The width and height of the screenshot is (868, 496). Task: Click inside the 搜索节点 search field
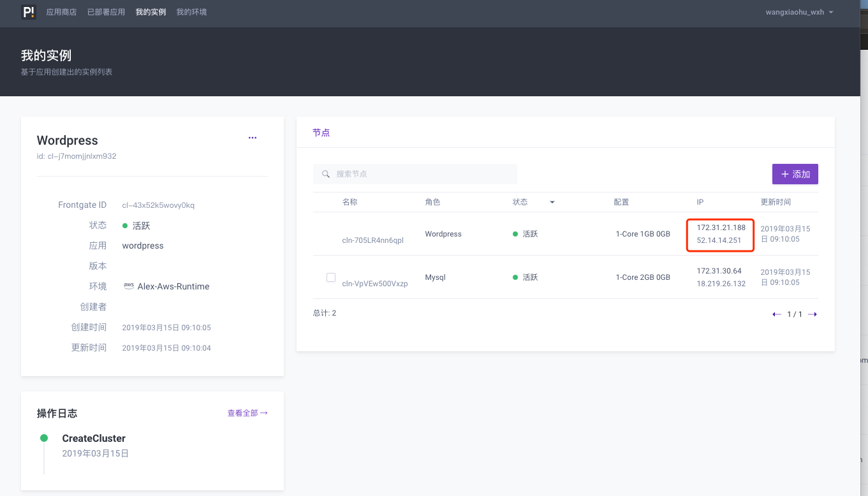pos(415,173)
